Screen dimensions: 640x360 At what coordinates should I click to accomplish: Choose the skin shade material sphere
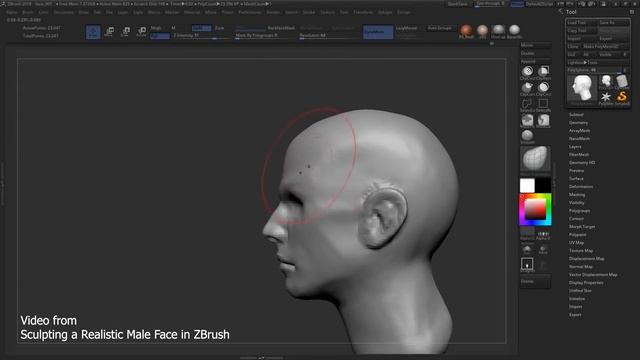(x=482, y=30)
